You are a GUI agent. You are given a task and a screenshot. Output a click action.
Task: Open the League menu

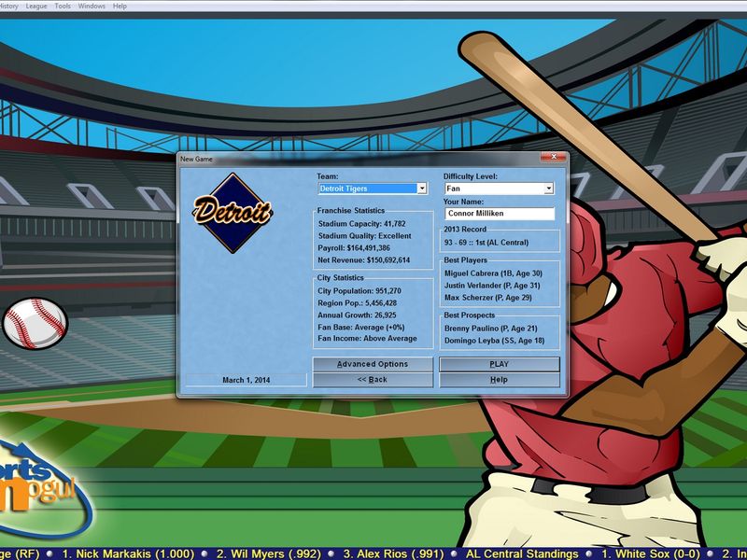pos(36,6)
